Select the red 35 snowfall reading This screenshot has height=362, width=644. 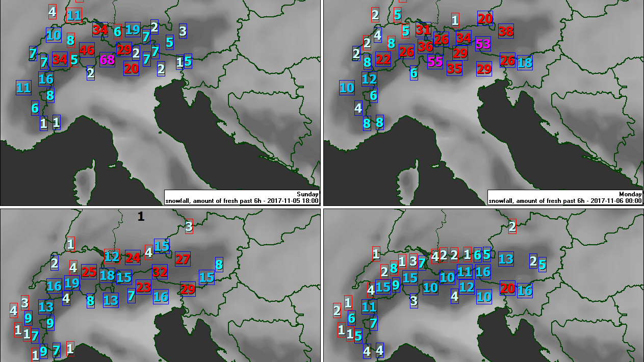tap(454, 68)
